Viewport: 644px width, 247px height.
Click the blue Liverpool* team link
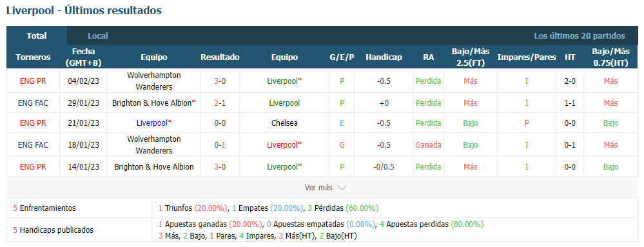[154, 123]
